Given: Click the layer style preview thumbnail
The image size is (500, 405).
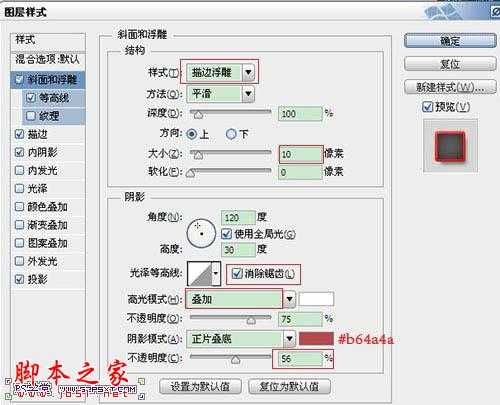Looking at the screenshot, I should pyautogui.click(x=450, y=147).
